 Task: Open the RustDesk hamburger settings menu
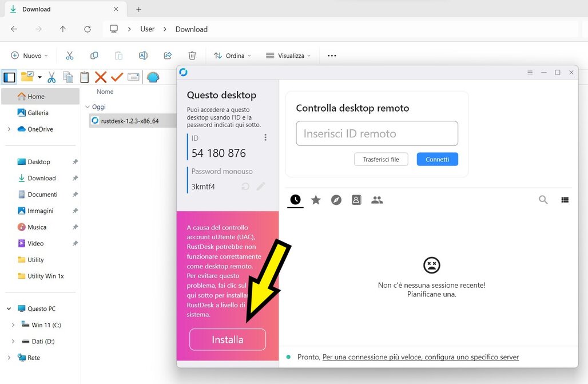(530, 73)
